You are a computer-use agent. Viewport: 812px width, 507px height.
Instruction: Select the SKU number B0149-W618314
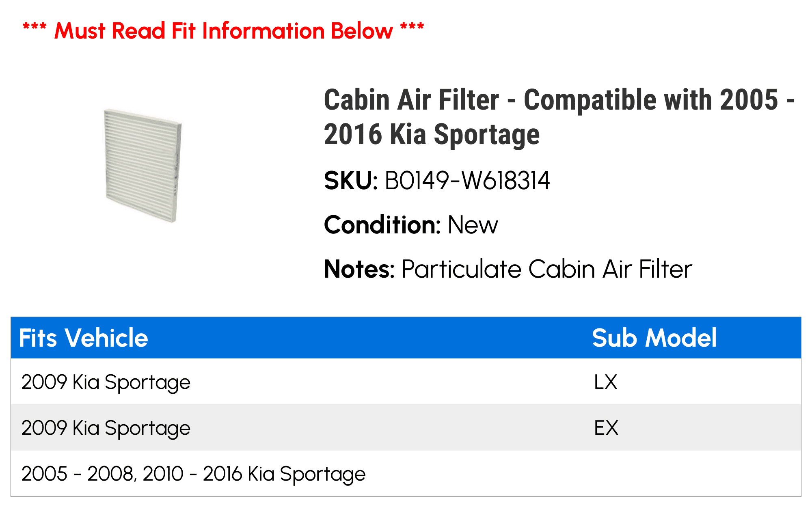coord(467,181)
